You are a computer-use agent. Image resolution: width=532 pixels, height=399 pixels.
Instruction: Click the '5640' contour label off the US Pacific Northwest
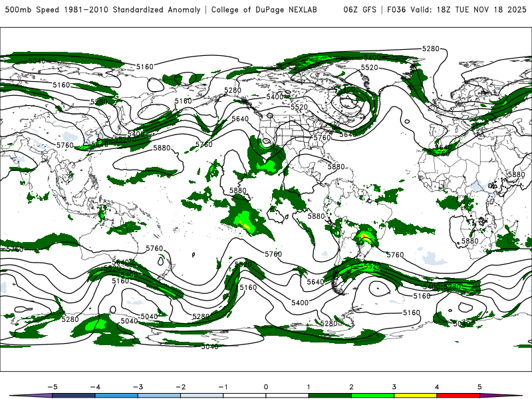tap(240, 119)
